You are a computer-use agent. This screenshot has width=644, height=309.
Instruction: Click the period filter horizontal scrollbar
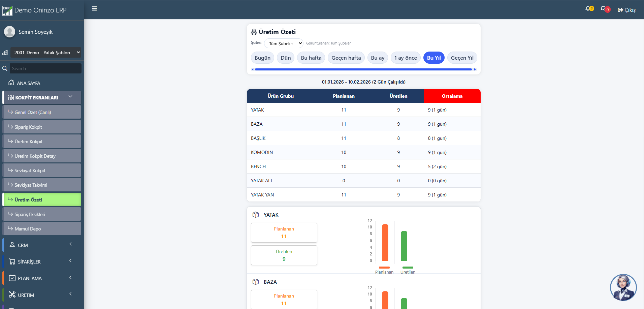(x=363, y=69)
